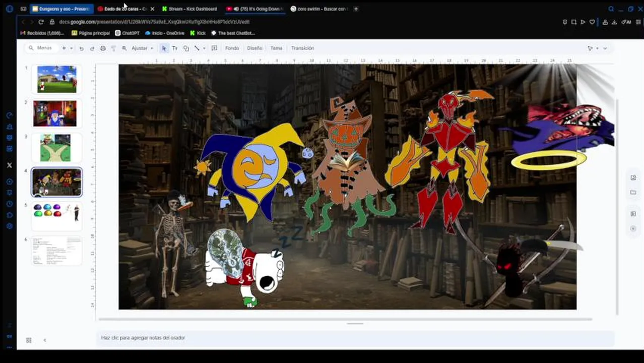
Task: Open a new browser tab
Action: click(356, 9)
